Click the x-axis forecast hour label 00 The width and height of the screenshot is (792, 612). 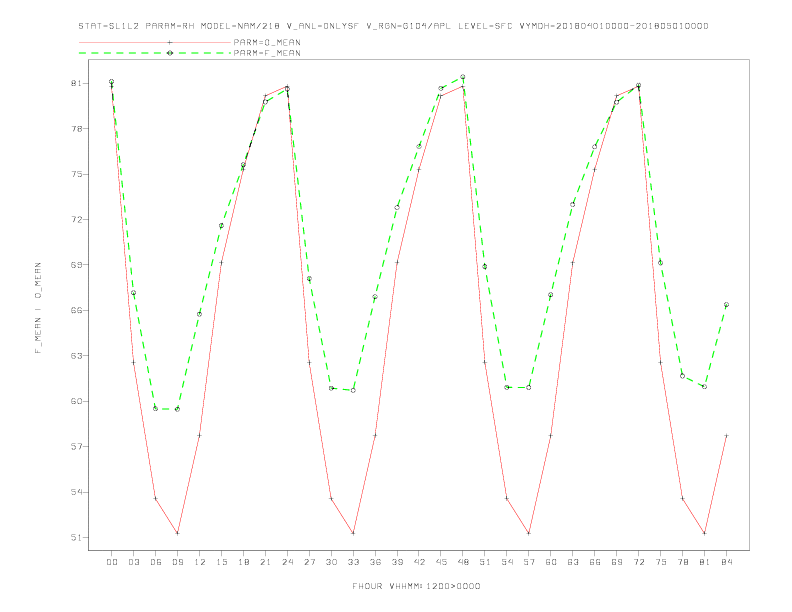(112, 562)
